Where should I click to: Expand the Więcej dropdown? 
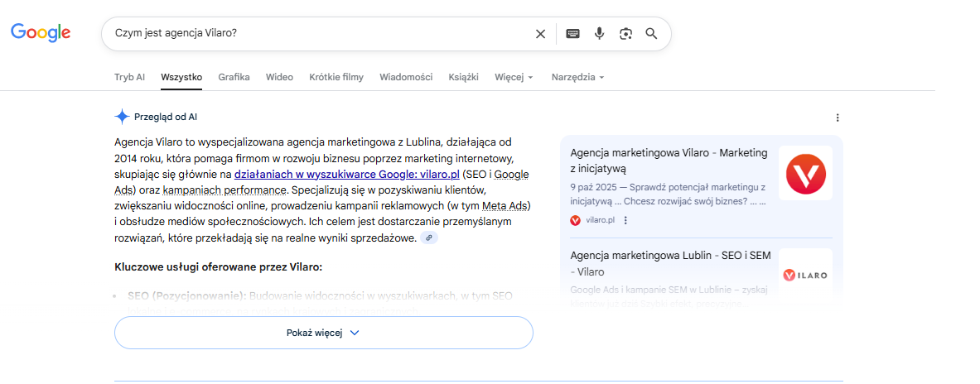(514, 78)
